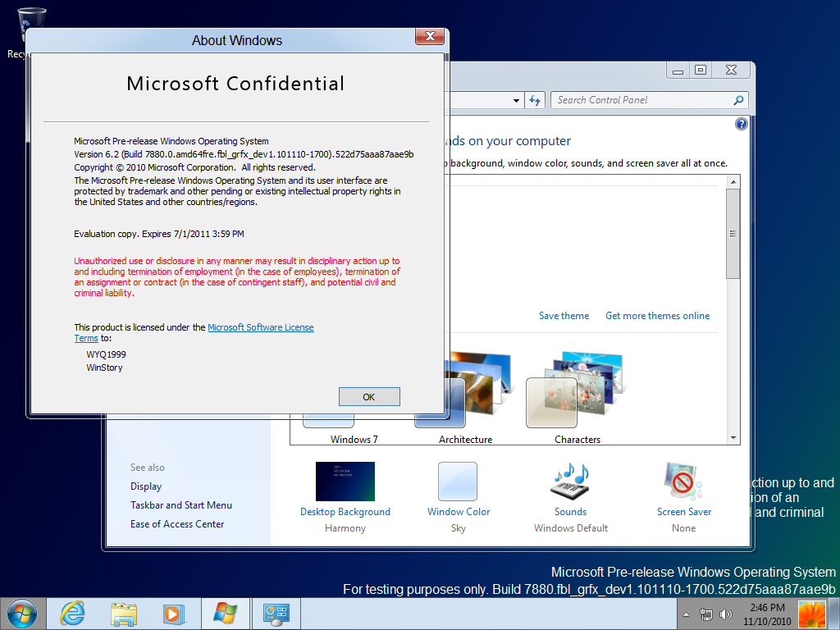The image size is (840, 630).
Task: Launch Internet Explorer from taskbar
Action: (72, 614)
